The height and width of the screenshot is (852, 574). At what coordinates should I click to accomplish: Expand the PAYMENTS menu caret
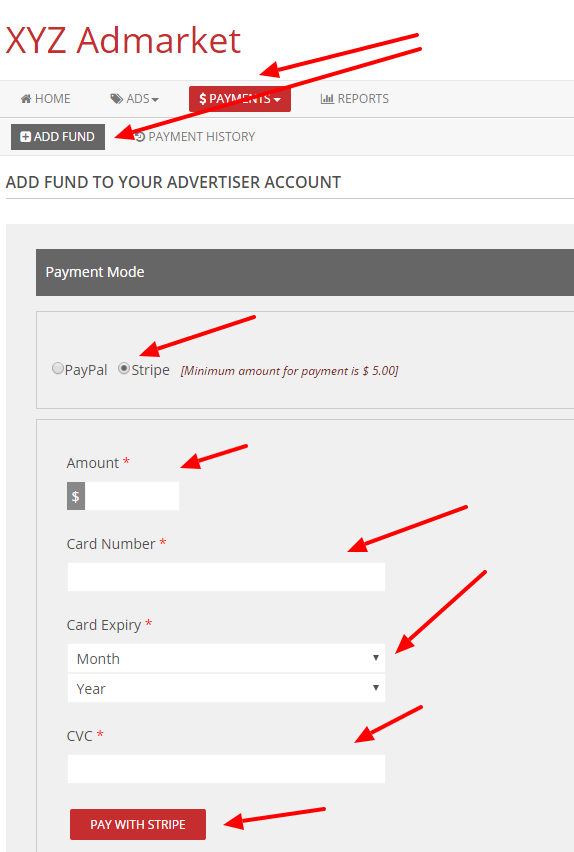pyautogui.click(x=277, y=100)
